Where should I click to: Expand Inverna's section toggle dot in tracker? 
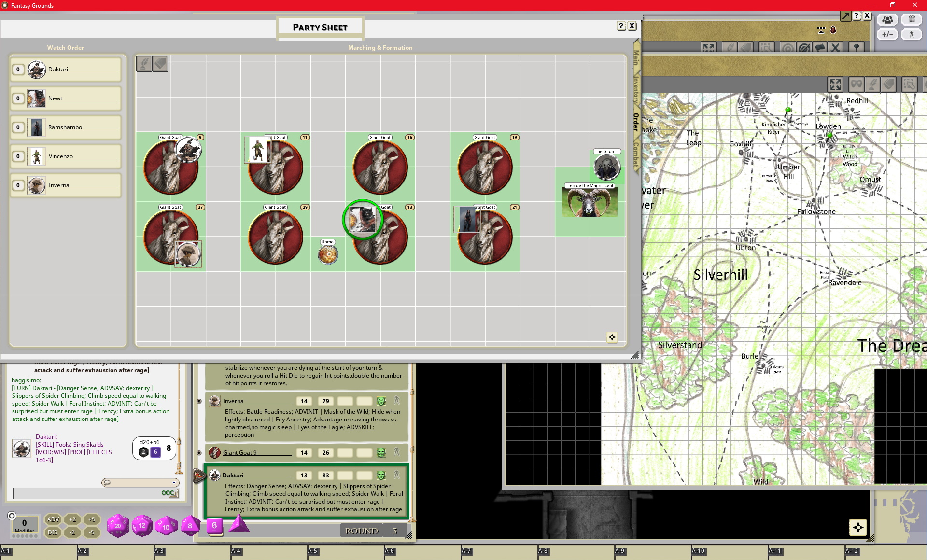click(199, 401)
